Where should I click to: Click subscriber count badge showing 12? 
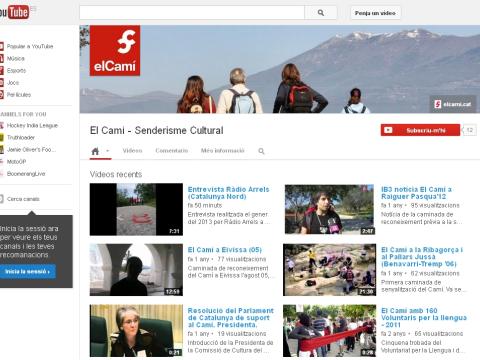pyautogui.click(x=469, y=130)
